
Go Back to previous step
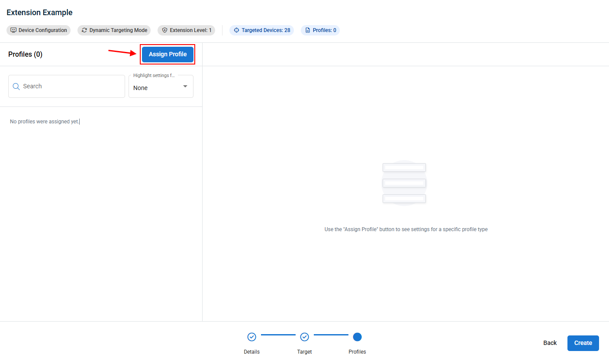point(550,343)
